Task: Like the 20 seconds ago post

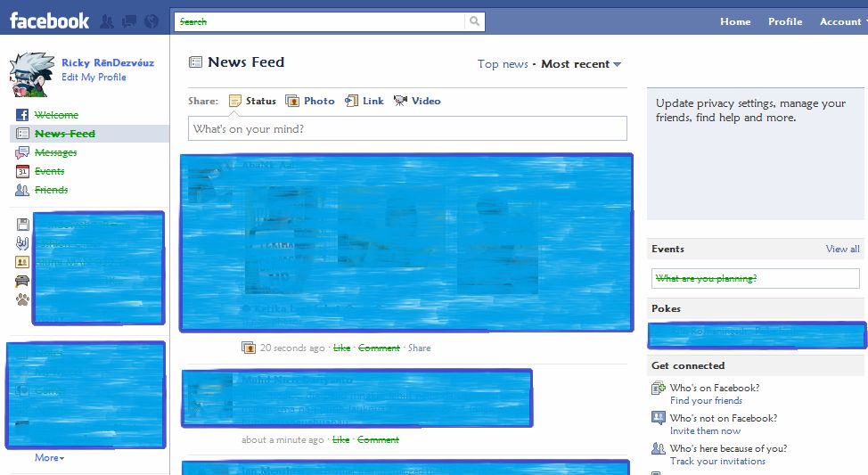Action: (x=341, y=348)
